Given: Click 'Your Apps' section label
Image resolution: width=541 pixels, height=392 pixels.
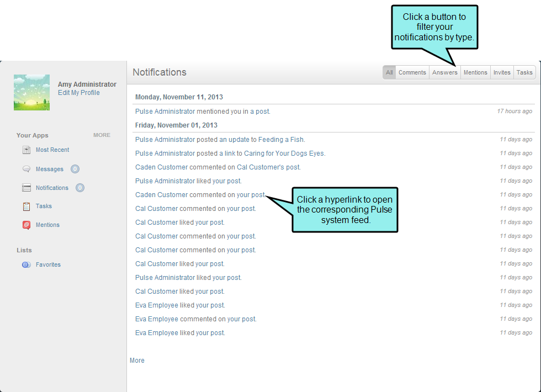Looking at the screenshot, I should point(33,135).
